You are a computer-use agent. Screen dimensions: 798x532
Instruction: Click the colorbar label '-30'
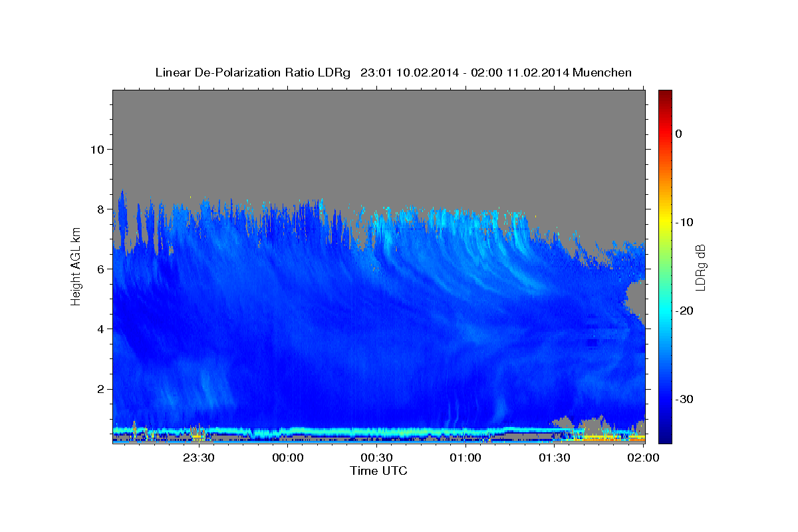[684, 399]
